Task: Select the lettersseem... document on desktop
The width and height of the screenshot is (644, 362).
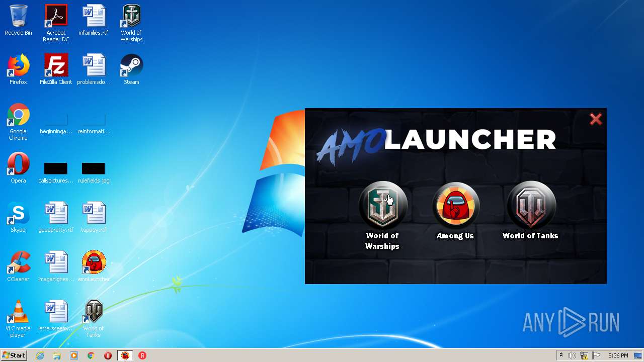Action: coord(56,316)
